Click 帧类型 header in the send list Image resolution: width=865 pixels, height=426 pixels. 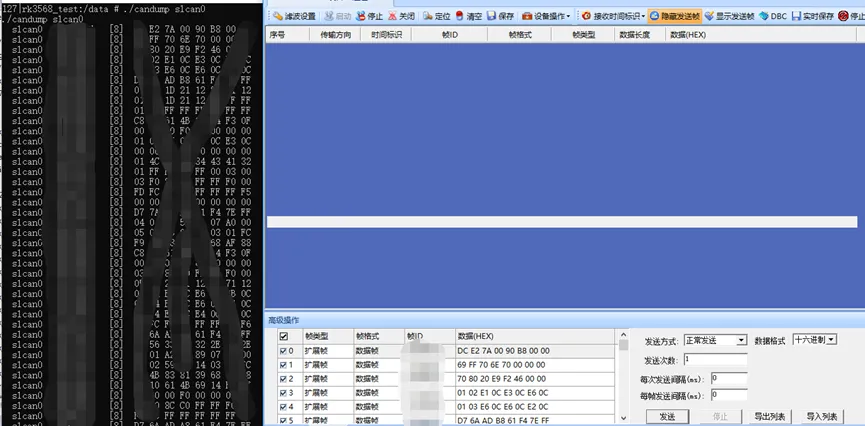click(x=328, y=336)
